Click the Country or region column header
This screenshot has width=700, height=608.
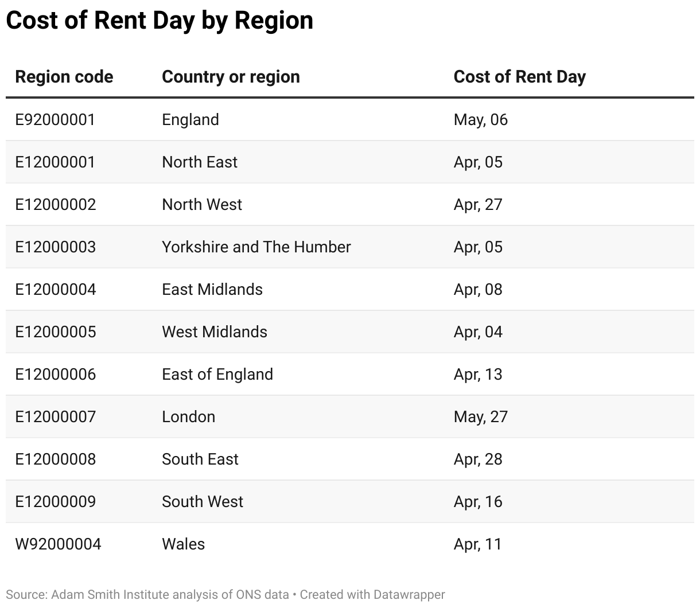(x=231, y=77)
